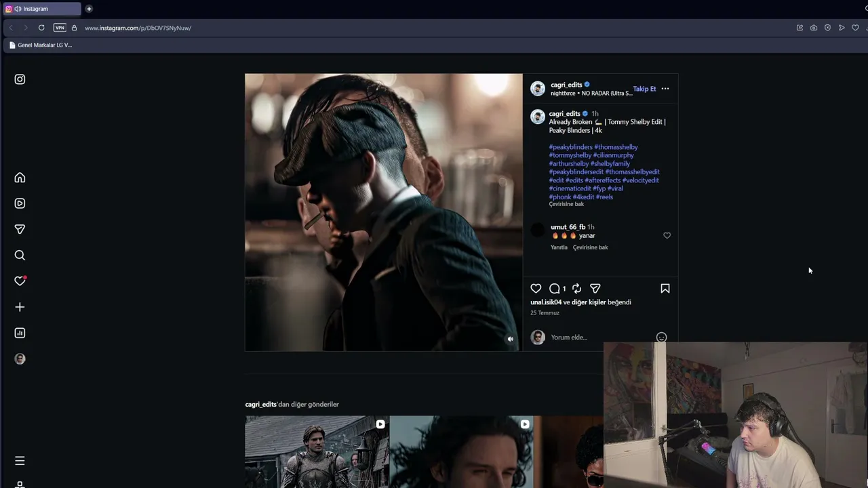This screenshot has width=868, height=488.
Task: Open Reels from the sidebar
Action: pos(20,203)
